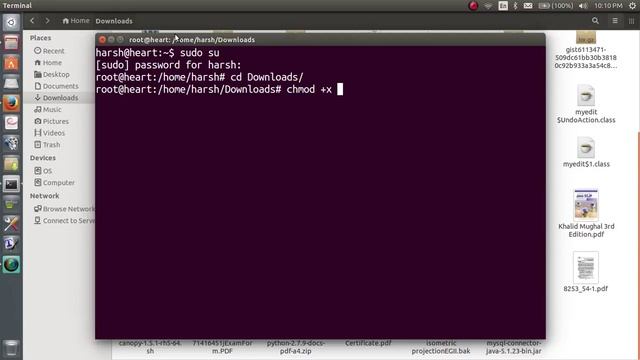Open Pictures in Places sidebar
Viewport: 640px width, 360px height.
click(51, 121)
